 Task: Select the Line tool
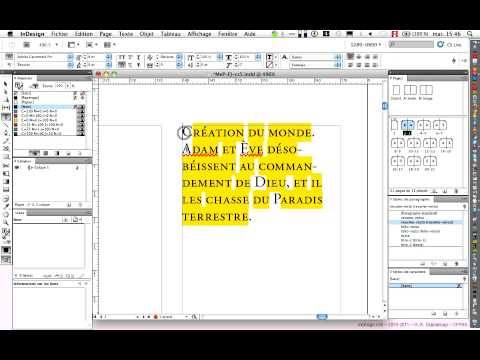pos(6,125)
